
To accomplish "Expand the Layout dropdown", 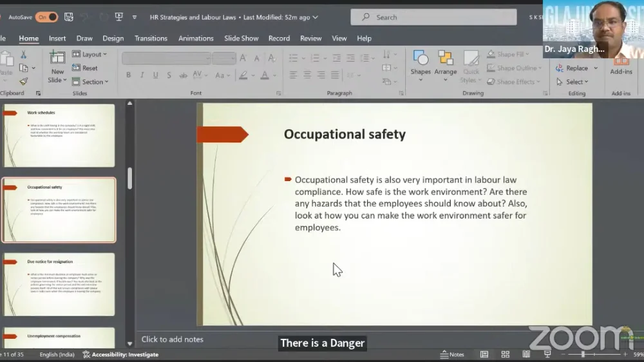I will pyautogui.click(x=90, y=55).
